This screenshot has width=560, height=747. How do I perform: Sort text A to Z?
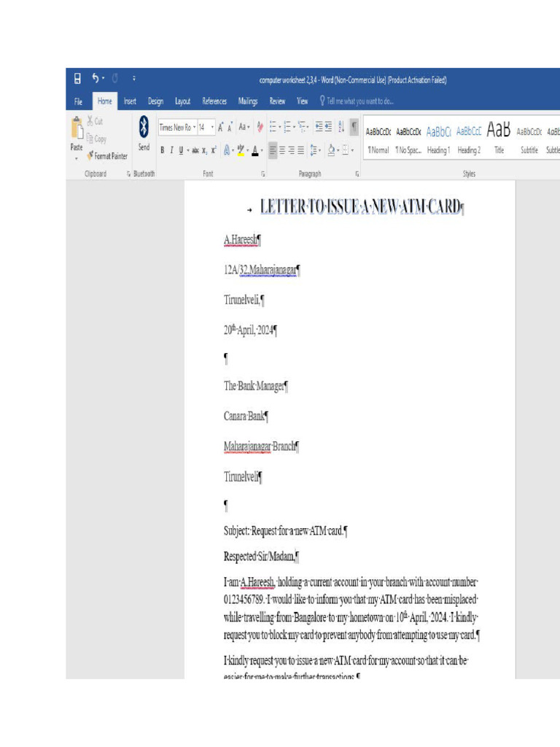pyautogui.click(x=341, y=127)
